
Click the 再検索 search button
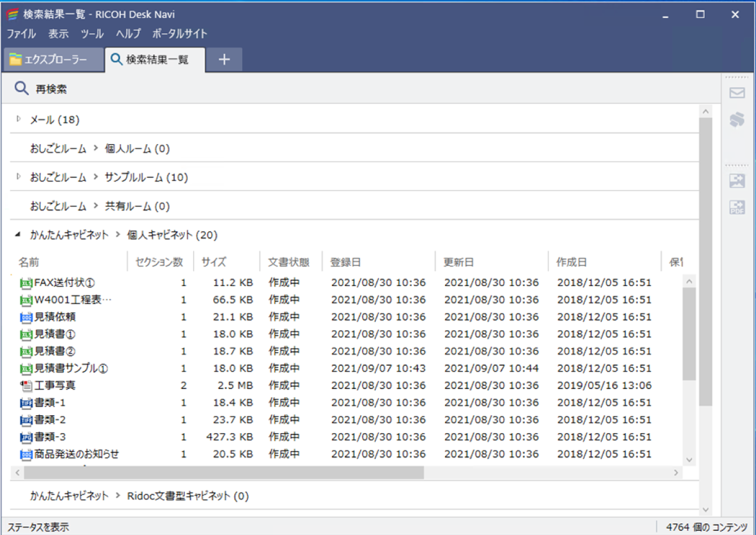click(x=41, y=89)
